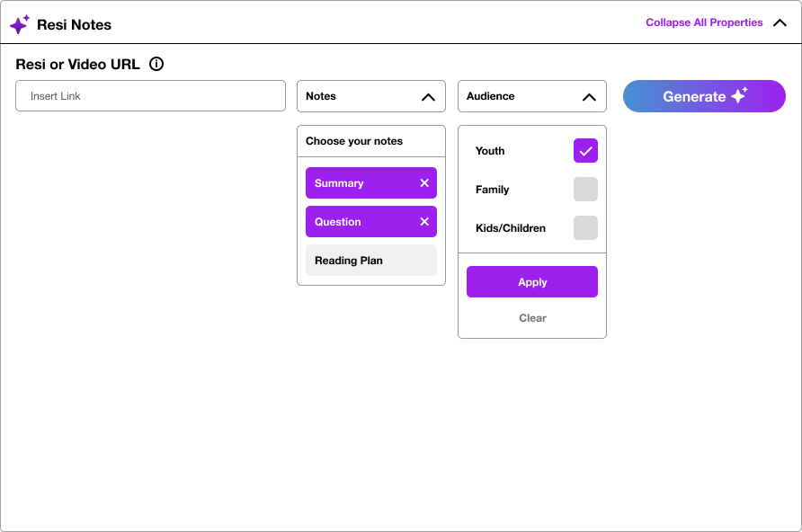Select the Reading Plan note option

pos(370,260)
